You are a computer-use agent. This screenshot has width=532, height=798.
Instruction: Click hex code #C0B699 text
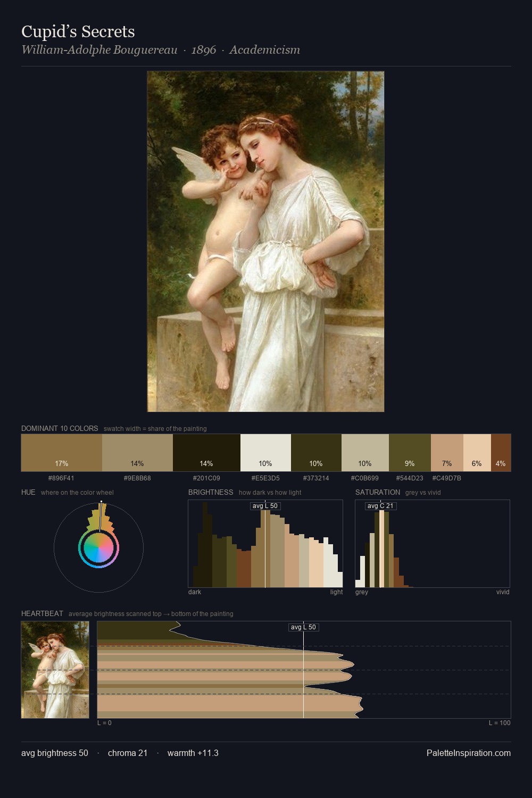click(365, 478)
